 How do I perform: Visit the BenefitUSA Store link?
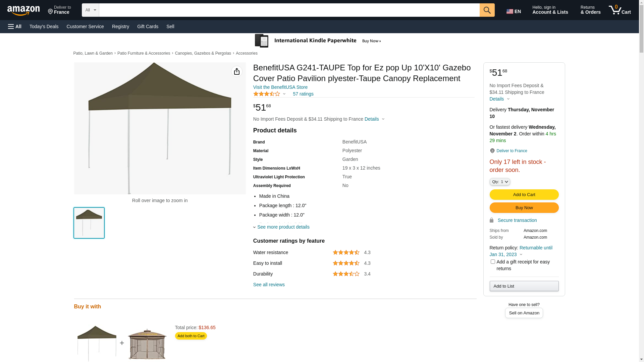[280, 87]
